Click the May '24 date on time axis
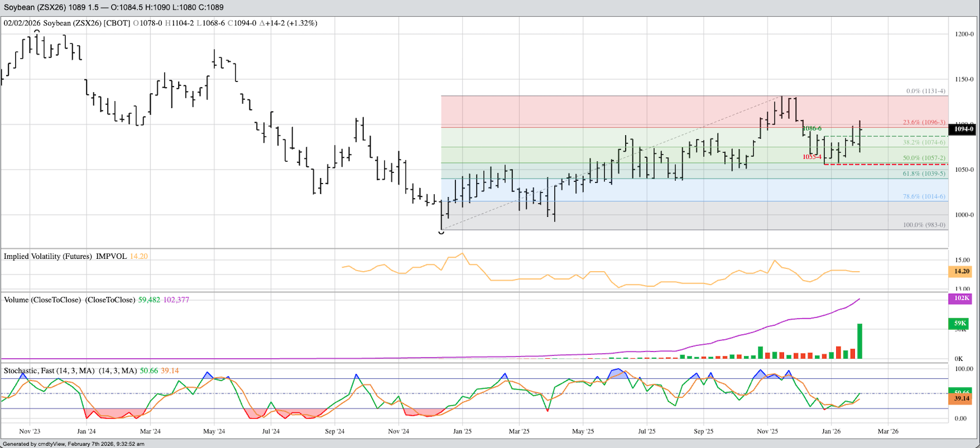The height and width of the screenshot is (448, 980). (213, 431)
